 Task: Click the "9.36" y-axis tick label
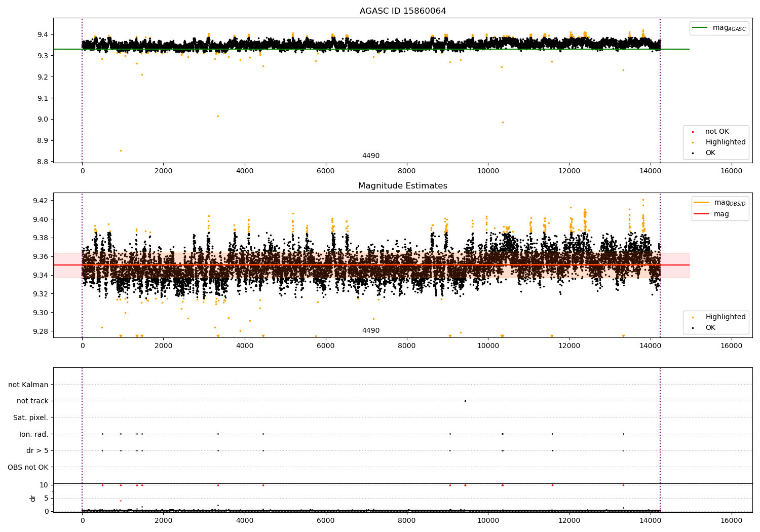(40, 257)
